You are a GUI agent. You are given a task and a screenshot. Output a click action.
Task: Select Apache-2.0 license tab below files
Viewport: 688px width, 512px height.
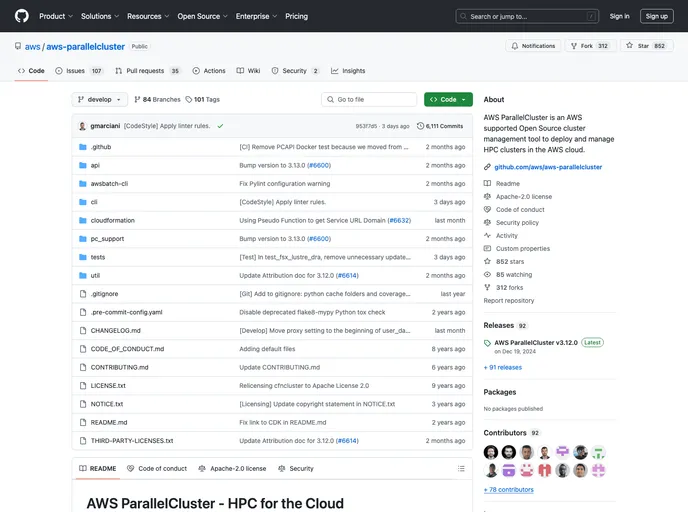pyautogui.click(x=232, y=469)
